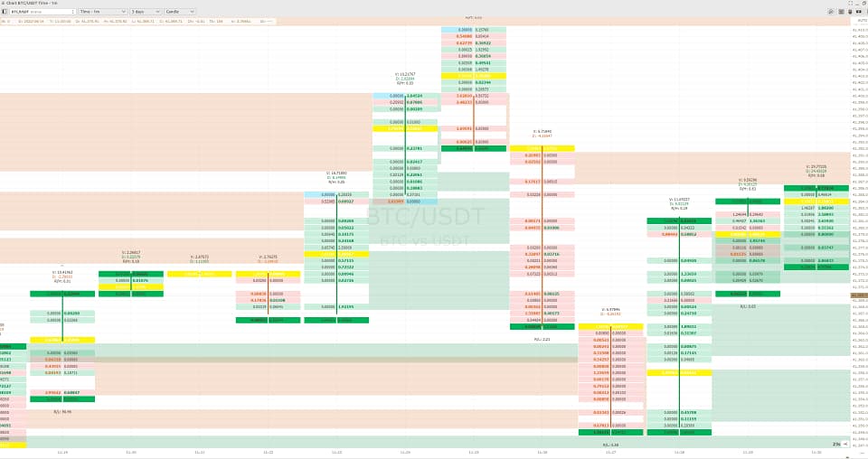
Task: Click the 11:19 time label on the axis
Action: pos(62,453)
